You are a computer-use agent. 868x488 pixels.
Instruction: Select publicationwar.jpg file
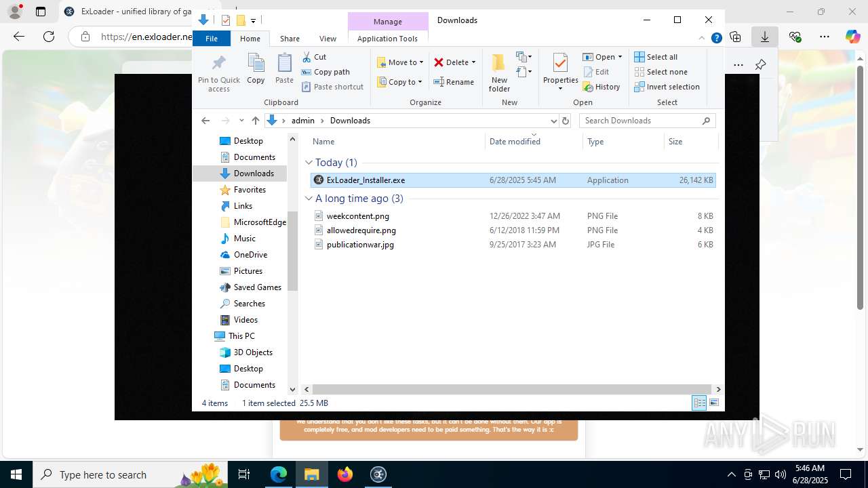pos(513,245)
